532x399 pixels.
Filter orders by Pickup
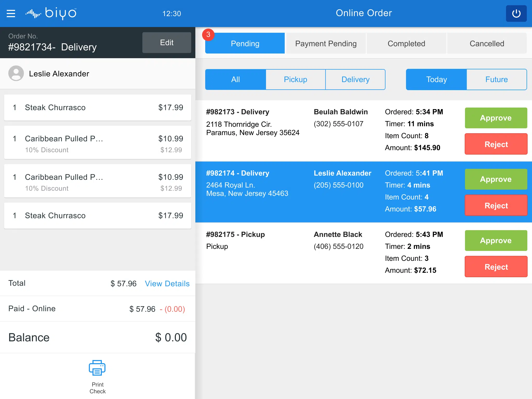click(295, 79)
